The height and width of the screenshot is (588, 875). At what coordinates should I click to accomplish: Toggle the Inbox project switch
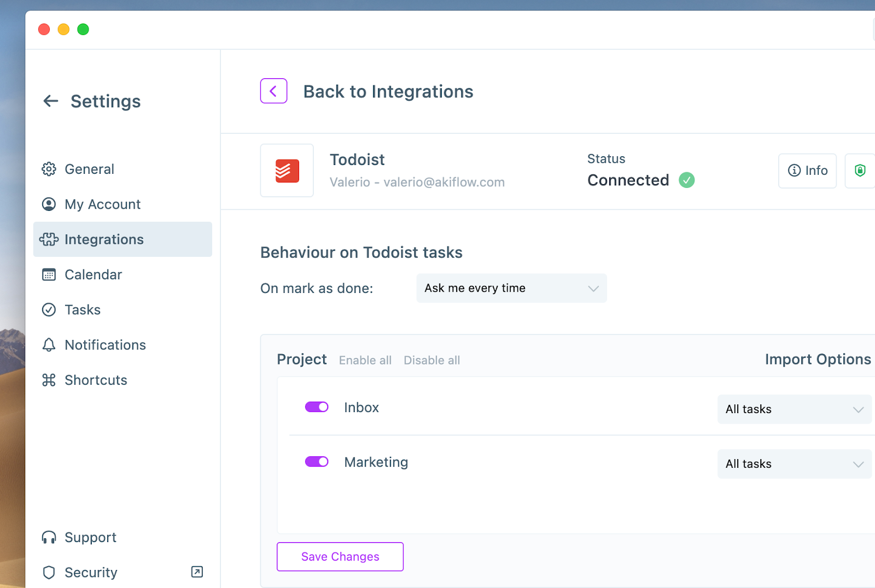coord(317,407)
